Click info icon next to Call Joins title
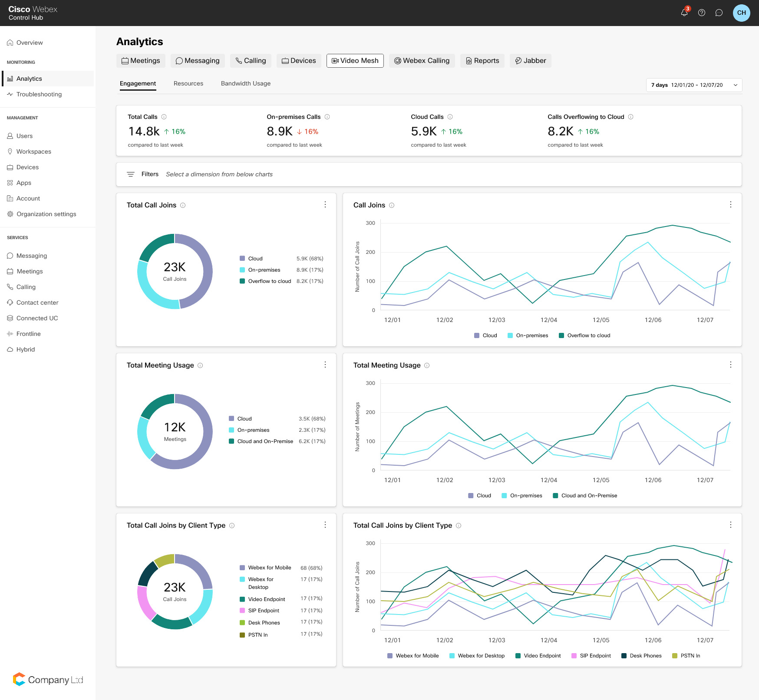 (392, 205)
